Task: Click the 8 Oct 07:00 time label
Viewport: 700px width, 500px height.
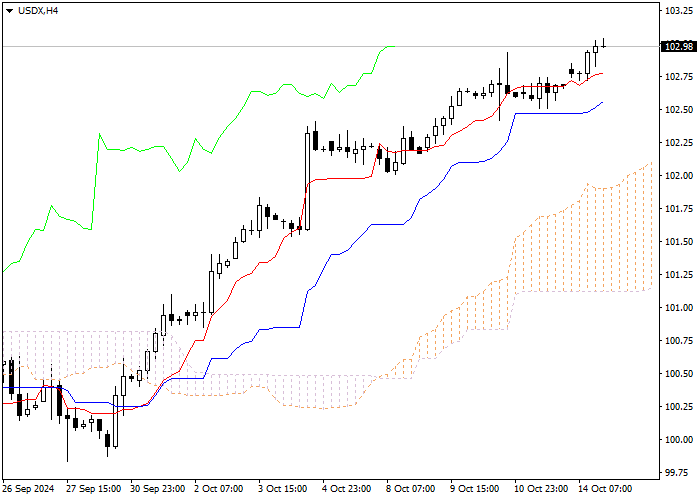Action: coord(411,489)
